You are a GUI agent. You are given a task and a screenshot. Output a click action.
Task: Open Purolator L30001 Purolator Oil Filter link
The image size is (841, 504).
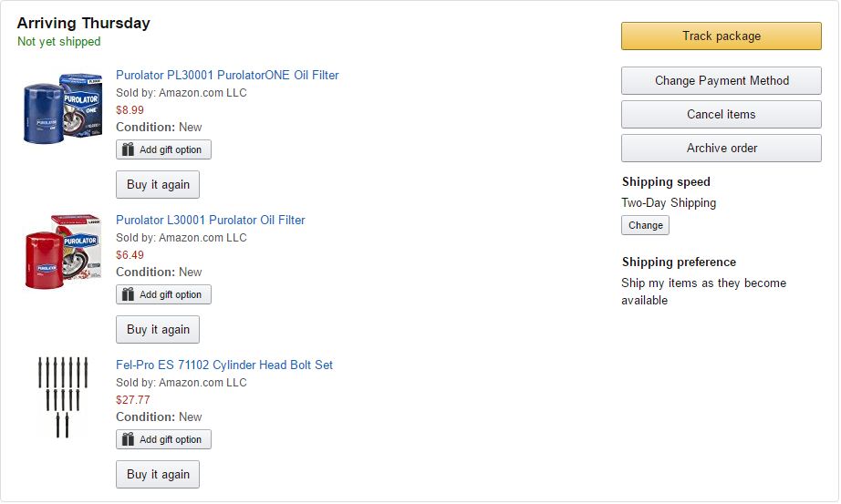point(210,220)
